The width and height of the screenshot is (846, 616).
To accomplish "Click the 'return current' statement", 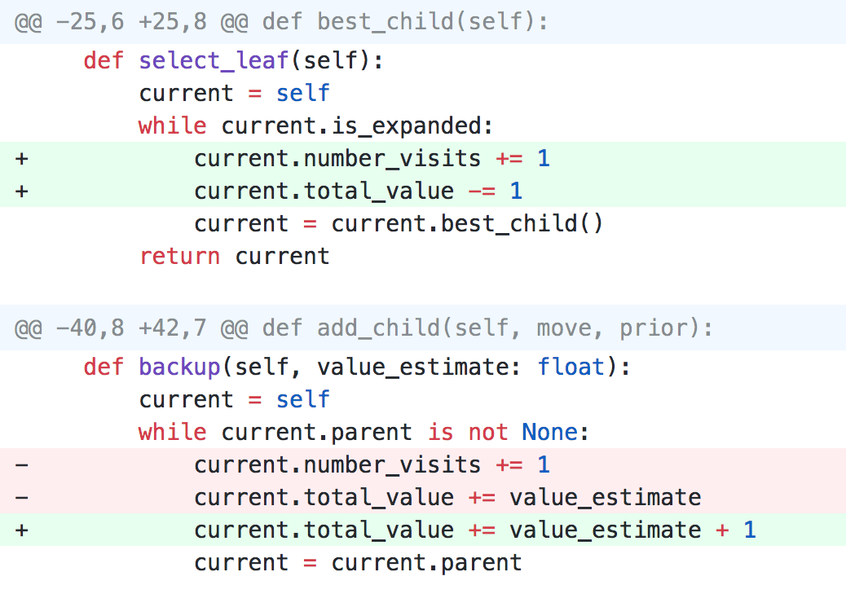I will pyautogui.click(x=234, y=256).
